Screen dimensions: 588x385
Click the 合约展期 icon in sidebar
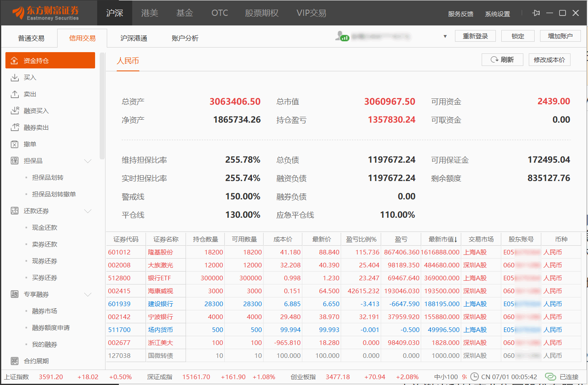[x=15, y=361]
